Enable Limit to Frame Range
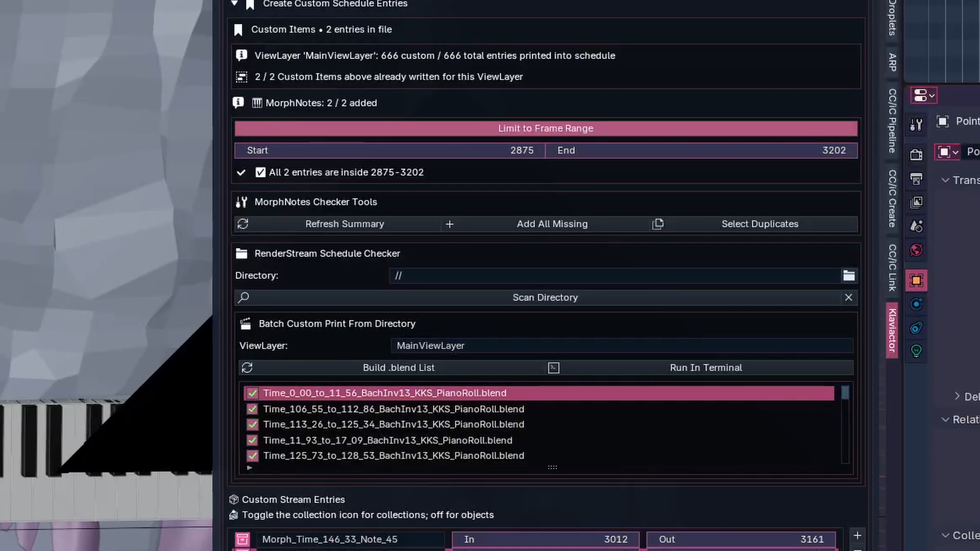Viewport: 980px width, 551px height. coord(545,128)
